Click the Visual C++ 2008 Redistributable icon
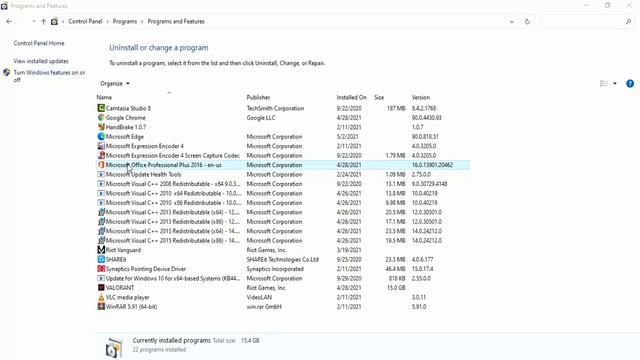This screenshot has width=640, height=360. point(101,184)
